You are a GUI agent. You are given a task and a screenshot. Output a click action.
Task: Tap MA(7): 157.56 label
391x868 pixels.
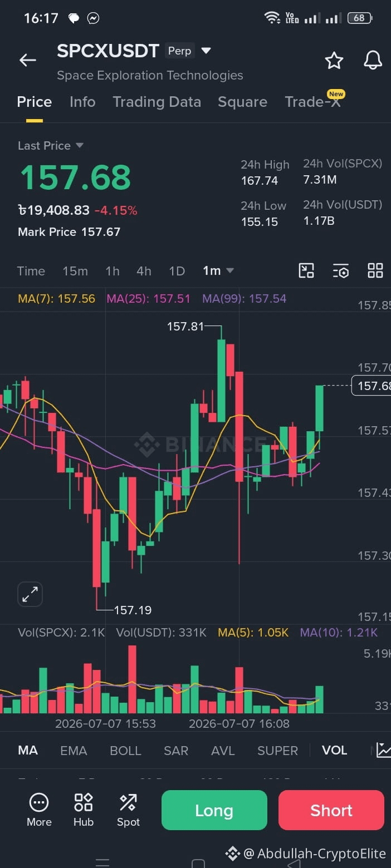coord(56,298)
